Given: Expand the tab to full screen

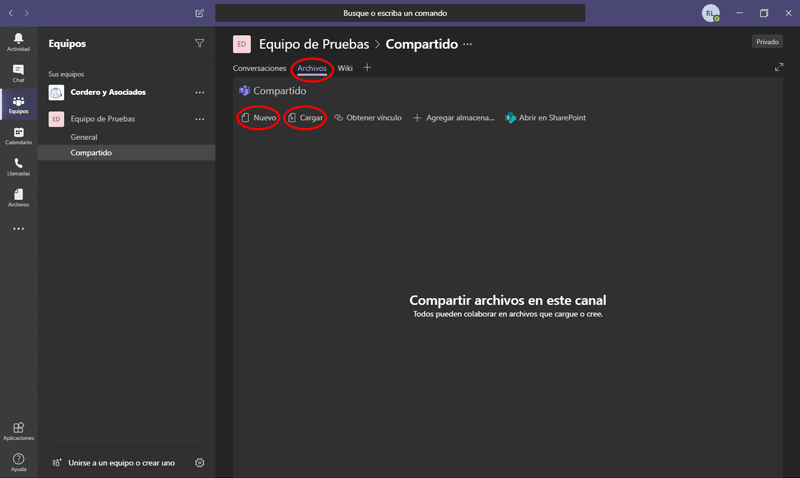Looking at the screenshot, I should (x=779, y=67).
